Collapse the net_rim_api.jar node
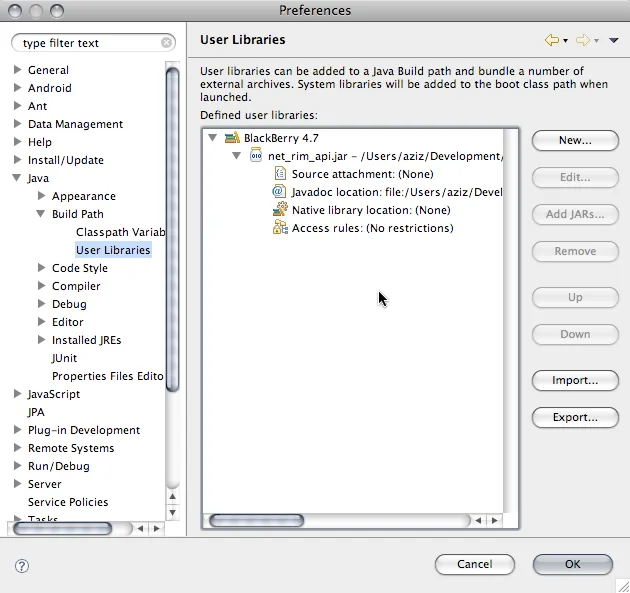This screenshot has height=593, width=630. 237,156
